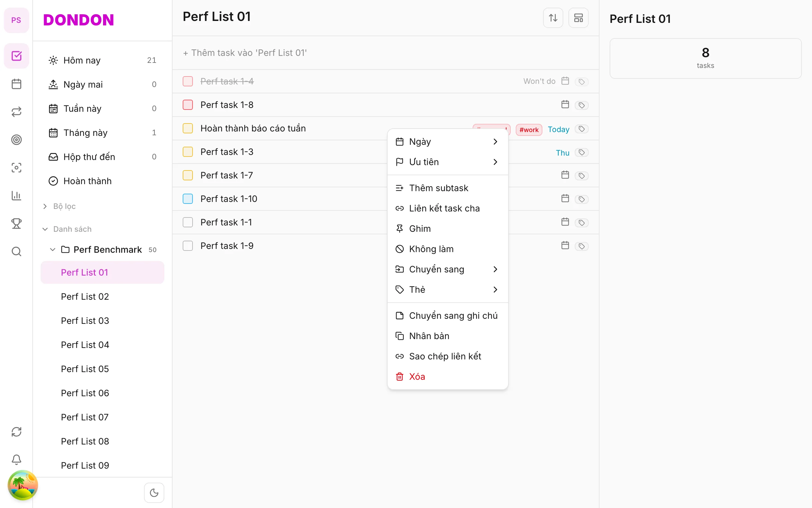Click tag icon on Perf task 1-3
The image size is (812, 508).
[581, 152]
